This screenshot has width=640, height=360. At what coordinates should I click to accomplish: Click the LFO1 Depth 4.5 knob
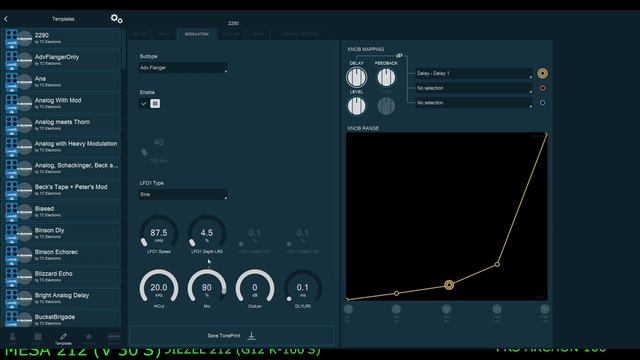click(207, 234)
